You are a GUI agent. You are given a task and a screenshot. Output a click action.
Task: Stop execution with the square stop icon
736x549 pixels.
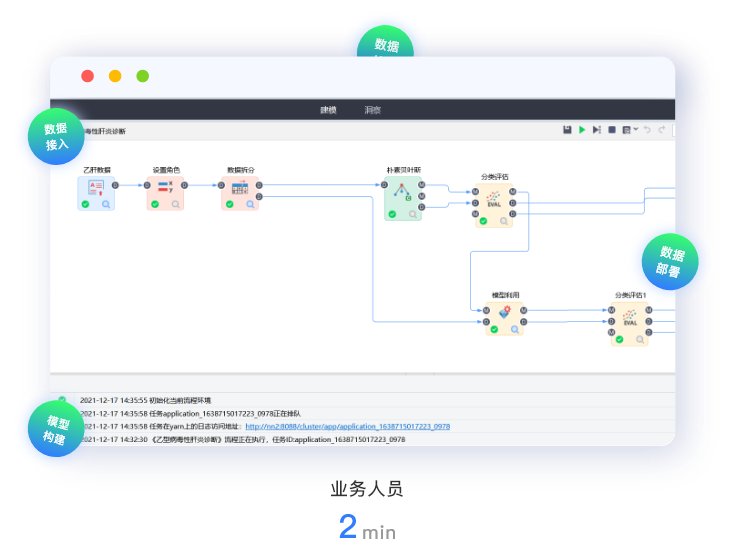click(x=612, y=130)
